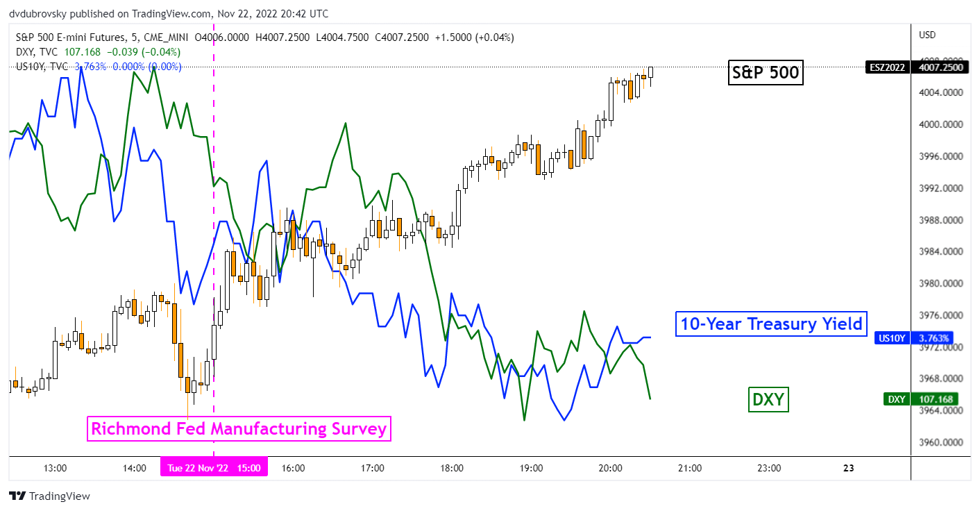980x511 pixels.
Task: Click the 20:00 time axis label
Action: click(x=610, y=468)
